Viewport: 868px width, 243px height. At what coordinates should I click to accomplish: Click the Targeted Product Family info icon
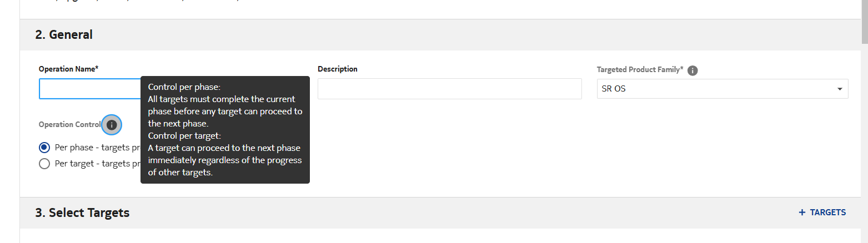(693, 70)
